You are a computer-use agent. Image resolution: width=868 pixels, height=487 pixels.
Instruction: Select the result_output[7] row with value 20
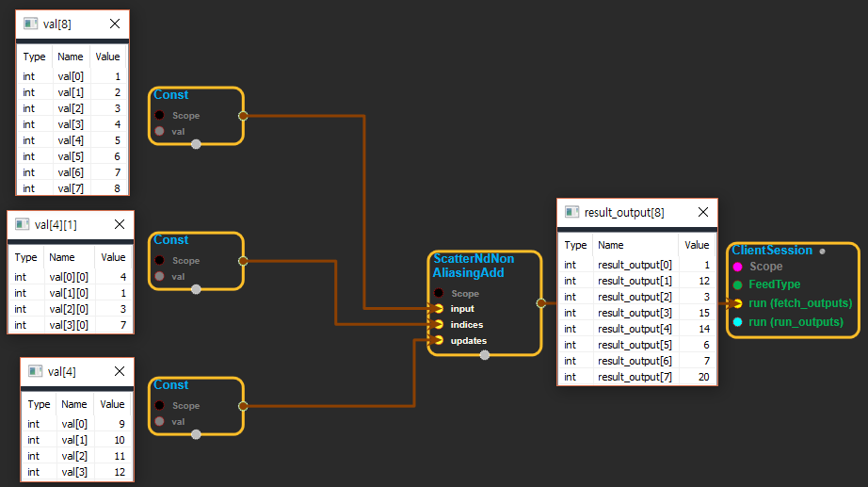point(636,377)
